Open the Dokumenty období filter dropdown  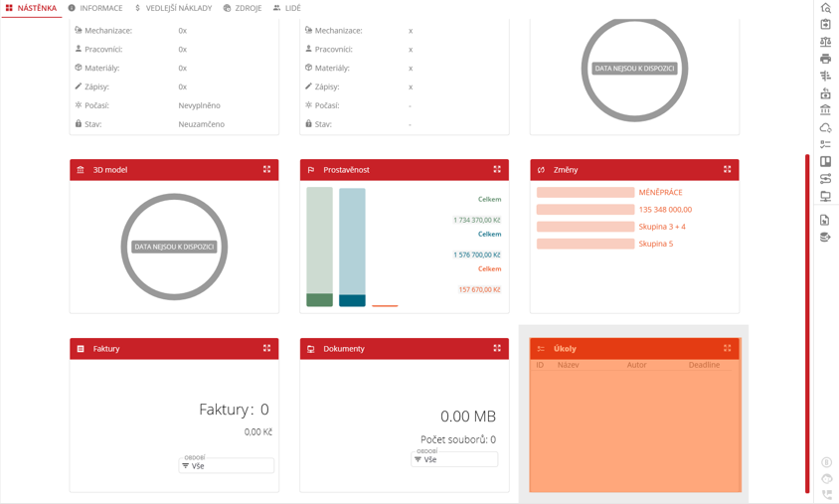pyautogui.click(x=454, y=459)
